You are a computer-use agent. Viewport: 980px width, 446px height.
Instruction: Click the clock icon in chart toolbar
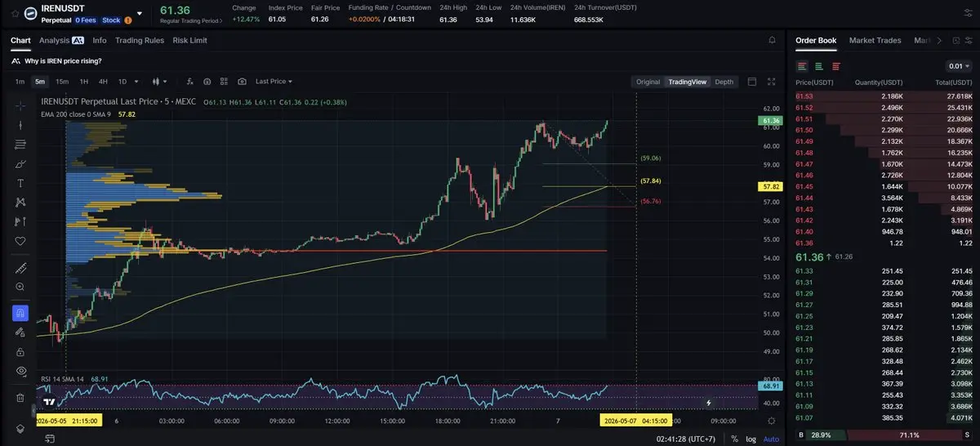click(x=207, y=82)
